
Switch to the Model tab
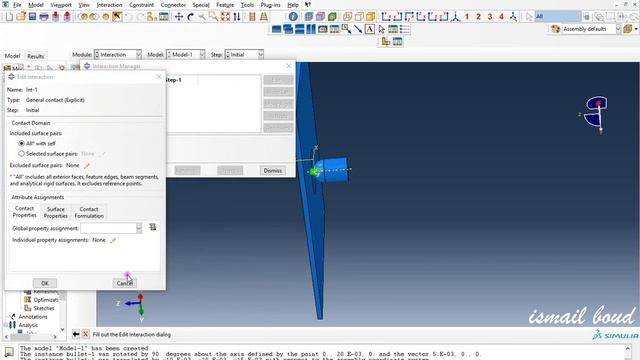pyautogui.click(x=12, y=56)
